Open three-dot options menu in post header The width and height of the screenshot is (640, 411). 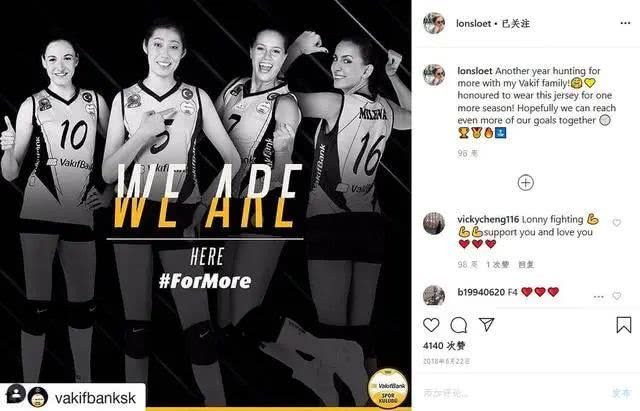625,23
